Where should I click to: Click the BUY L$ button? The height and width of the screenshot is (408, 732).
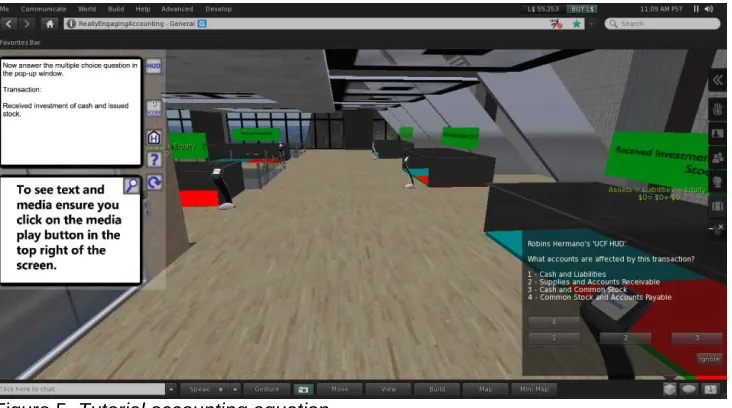click(582, 9)
